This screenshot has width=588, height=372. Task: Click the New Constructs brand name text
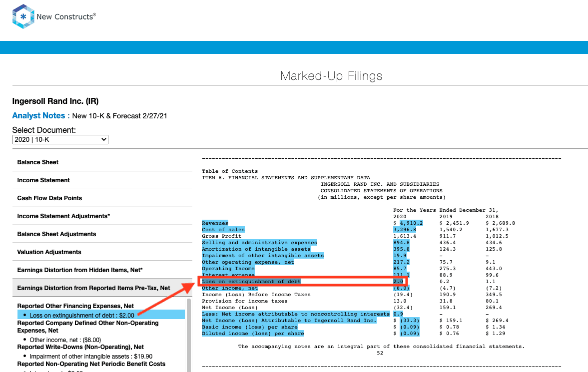click(x=66, y=16)
